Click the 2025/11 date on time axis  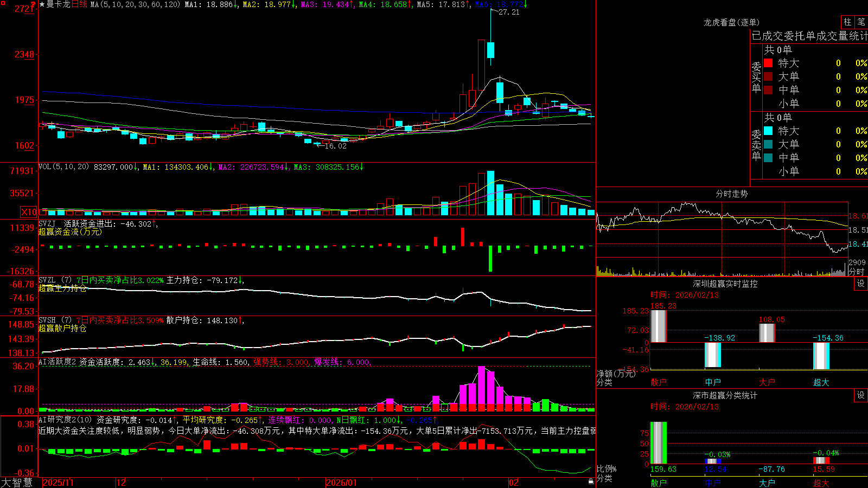pyautogui.click(x=58, y=483)
